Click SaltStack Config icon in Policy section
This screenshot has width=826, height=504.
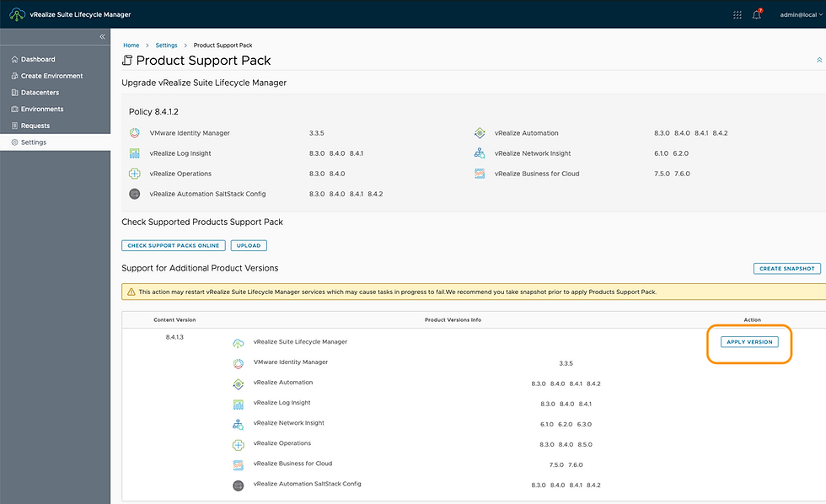coord(135,194)
